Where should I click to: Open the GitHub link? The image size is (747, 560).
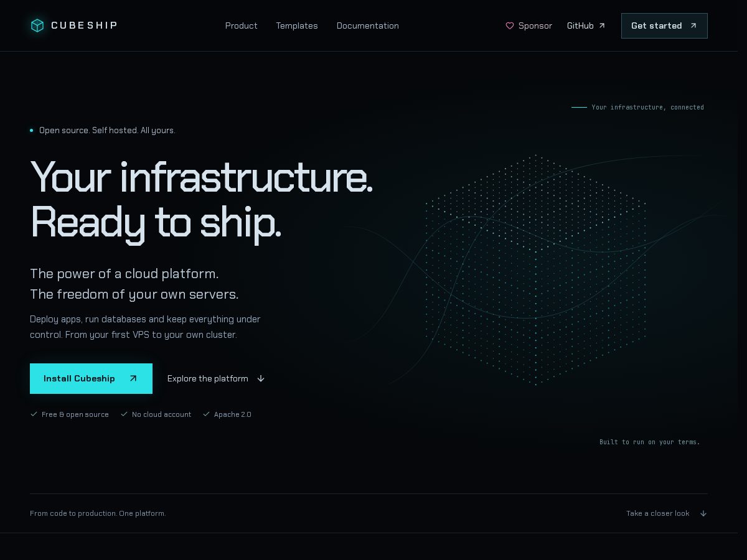586,26
